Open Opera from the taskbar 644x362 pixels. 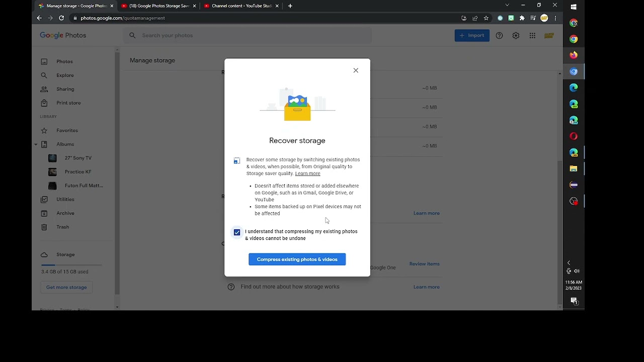click(x=574, y=136)
